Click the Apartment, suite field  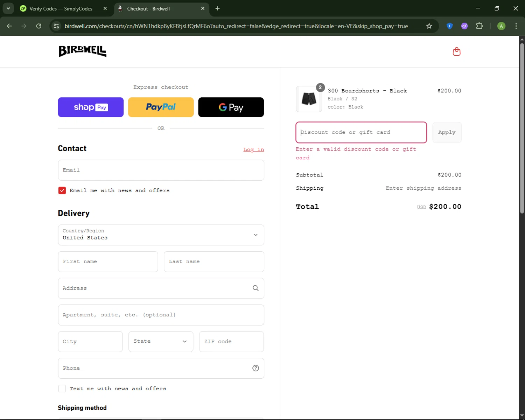pos(161,315)
